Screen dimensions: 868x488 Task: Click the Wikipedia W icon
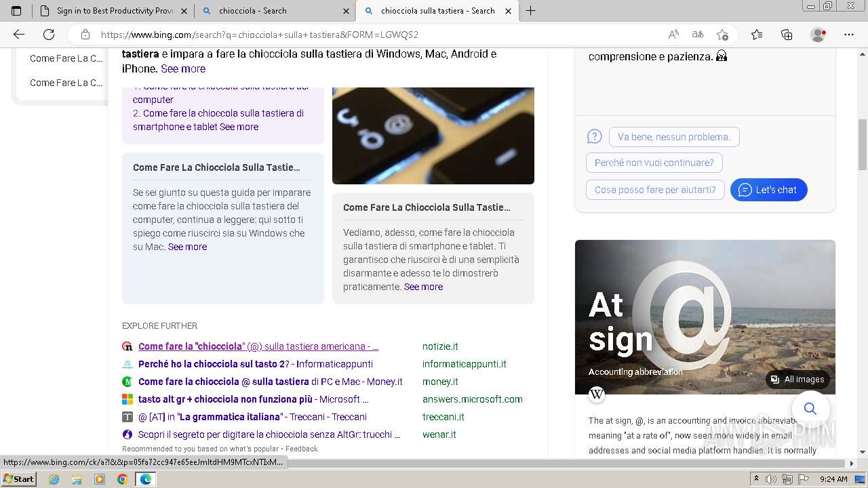597,394
